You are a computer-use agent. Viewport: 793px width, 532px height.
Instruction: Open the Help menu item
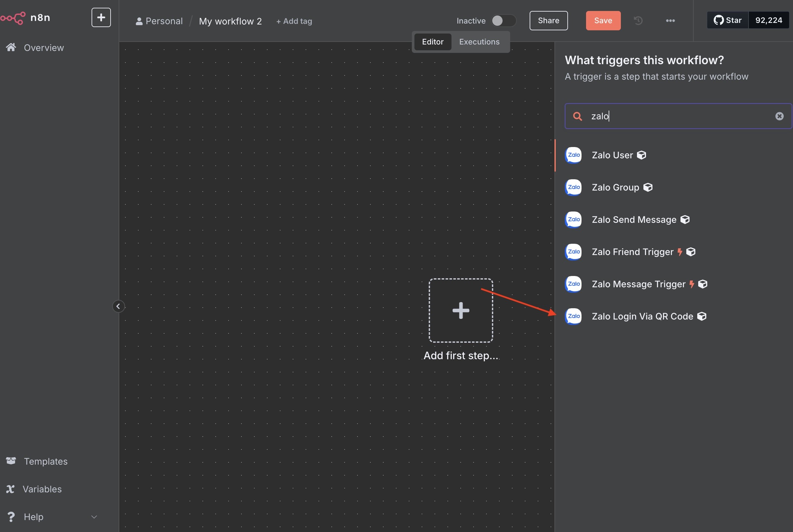click(x=34, y=517)
